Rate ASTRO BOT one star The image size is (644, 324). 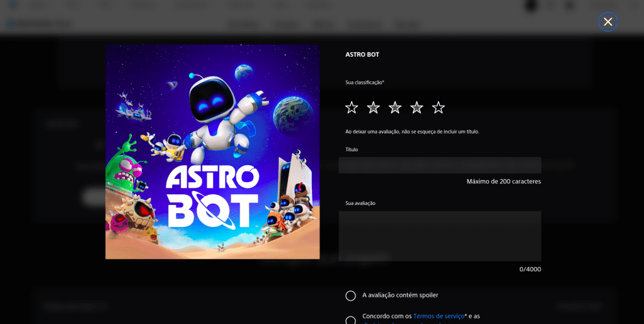[x=352, y=108]
